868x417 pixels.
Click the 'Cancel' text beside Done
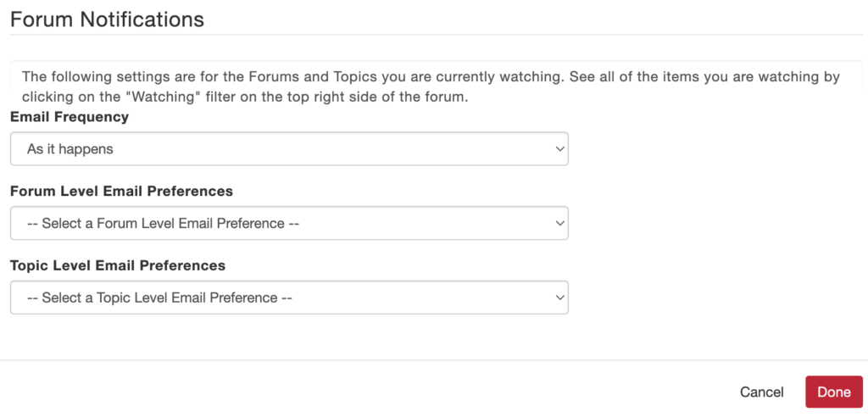pos(762,392)
